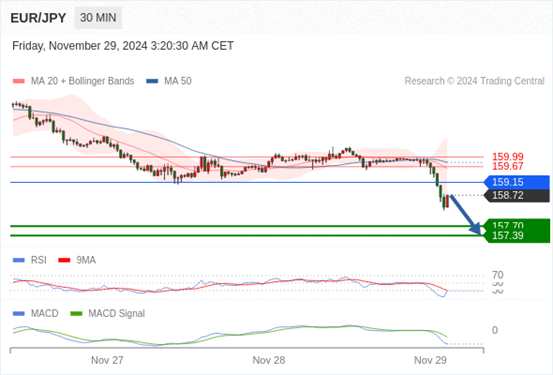The width and height of the screenshot is (553, 375).
Task: Click the MACD blue legend swatch
Action: coord(19,314)
